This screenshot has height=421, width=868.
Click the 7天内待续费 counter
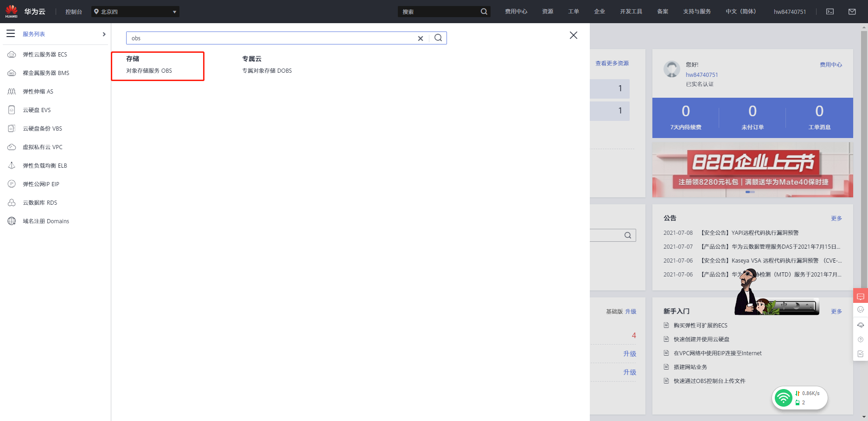pyautogui.click(x=686, y=118)
